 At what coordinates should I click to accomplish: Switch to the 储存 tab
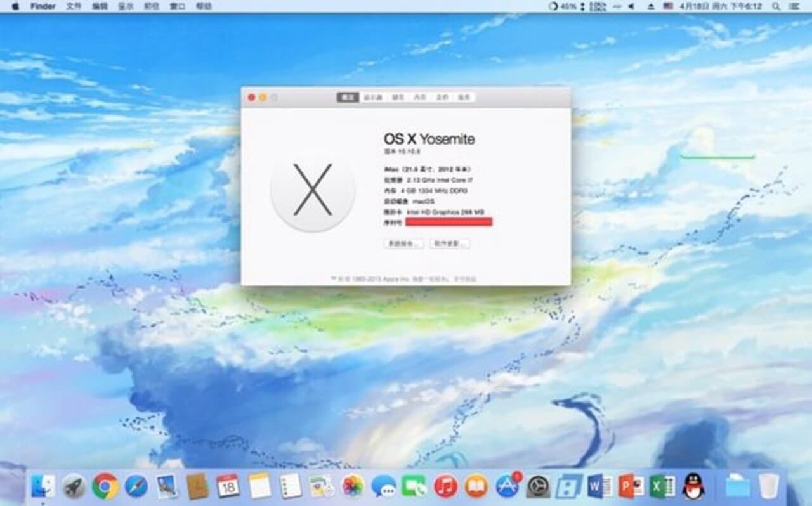pos(398,97)
